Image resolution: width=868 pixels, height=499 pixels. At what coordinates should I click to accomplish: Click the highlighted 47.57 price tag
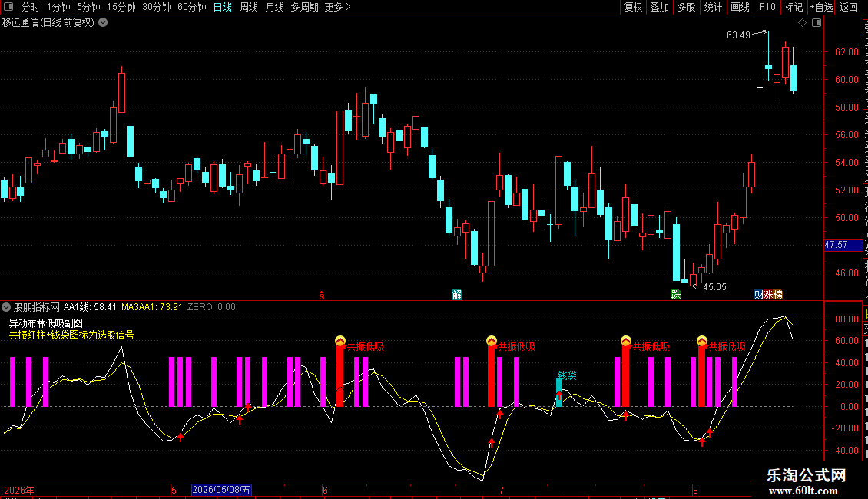(x=843, y=245)
